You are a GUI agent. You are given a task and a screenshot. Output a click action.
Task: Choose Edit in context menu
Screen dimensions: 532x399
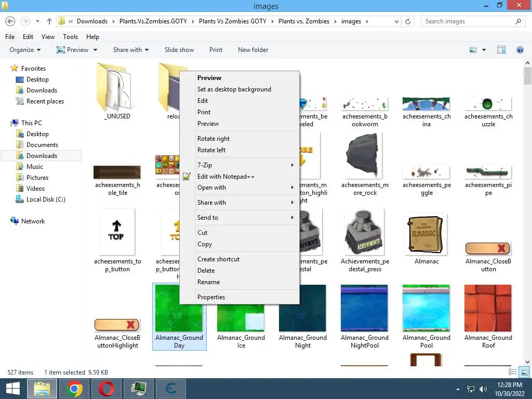tap(203, 101)
